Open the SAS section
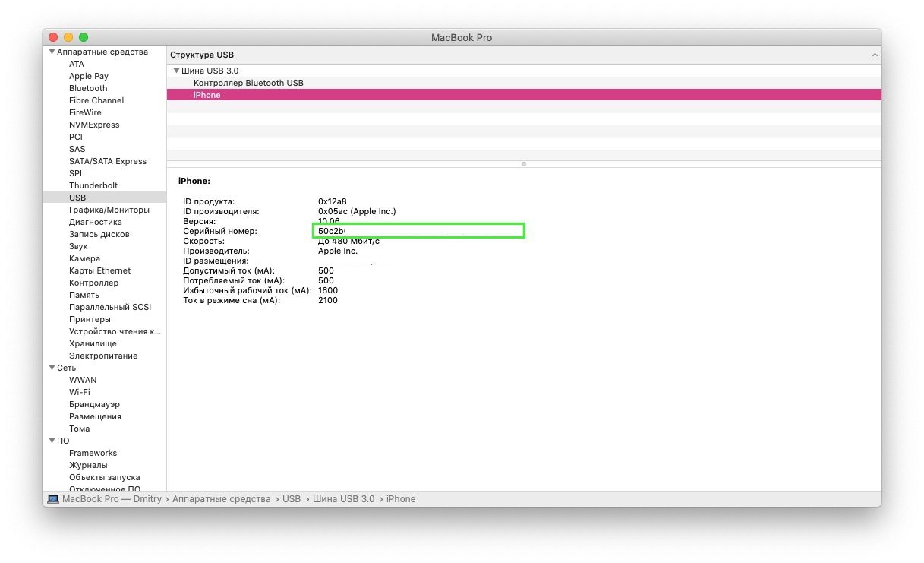 pyautogui.click(x=77, y=149)
